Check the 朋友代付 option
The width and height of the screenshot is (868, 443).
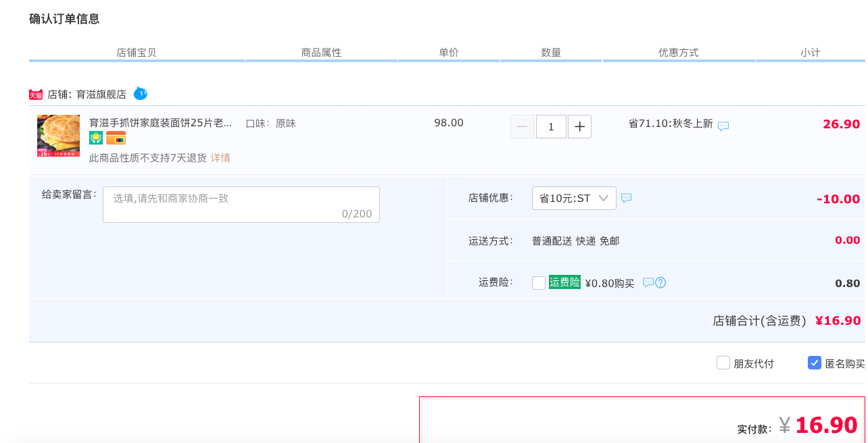click(x=723, y=363)
